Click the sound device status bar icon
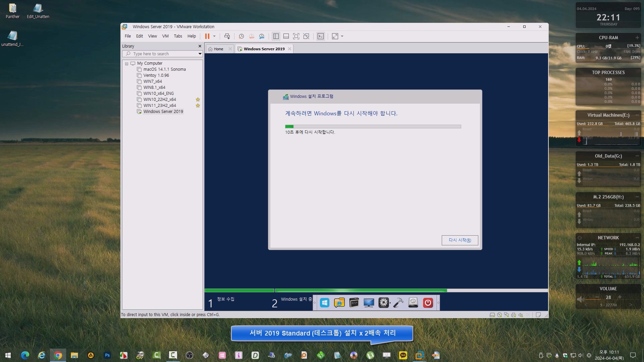This screenshot has width=644, height=362. [521, 315]
